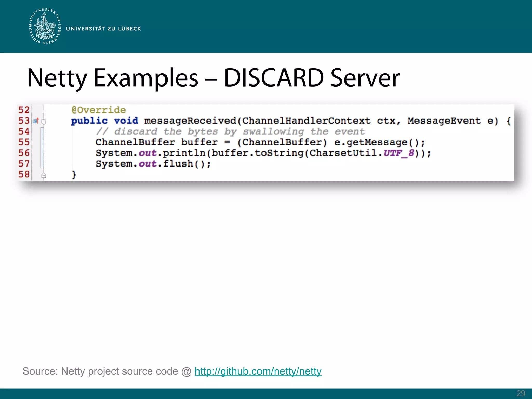This screenshot has height=399, width=532.
Task: Click line number 57 in the gutter
Action: [24, 164]
